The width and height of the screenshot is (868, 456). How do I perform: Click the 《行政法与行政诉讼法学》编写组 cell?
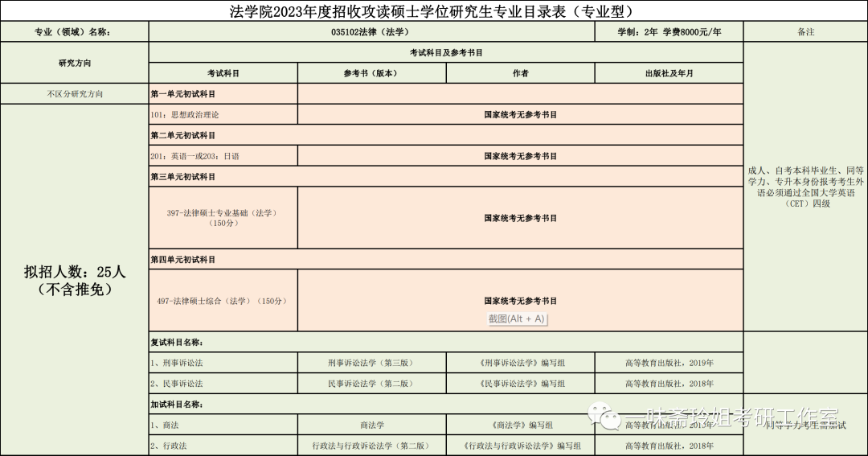pyautogui.click(x=520, y=446)
